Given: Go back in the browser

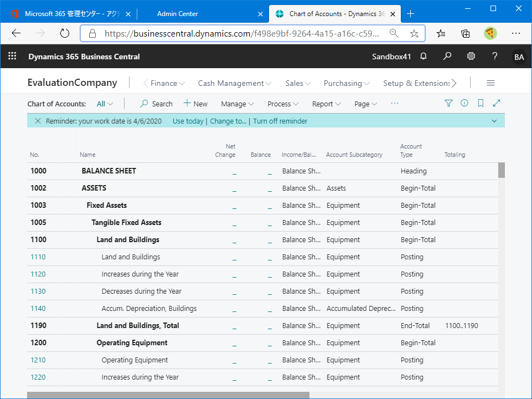Looking at the screenshot, I should coord(16,33).
